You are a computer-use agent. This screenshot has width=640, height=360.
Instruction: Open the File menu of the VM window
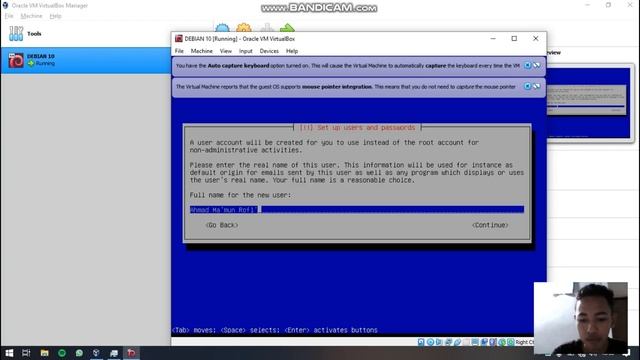click(x=179, y=51)
